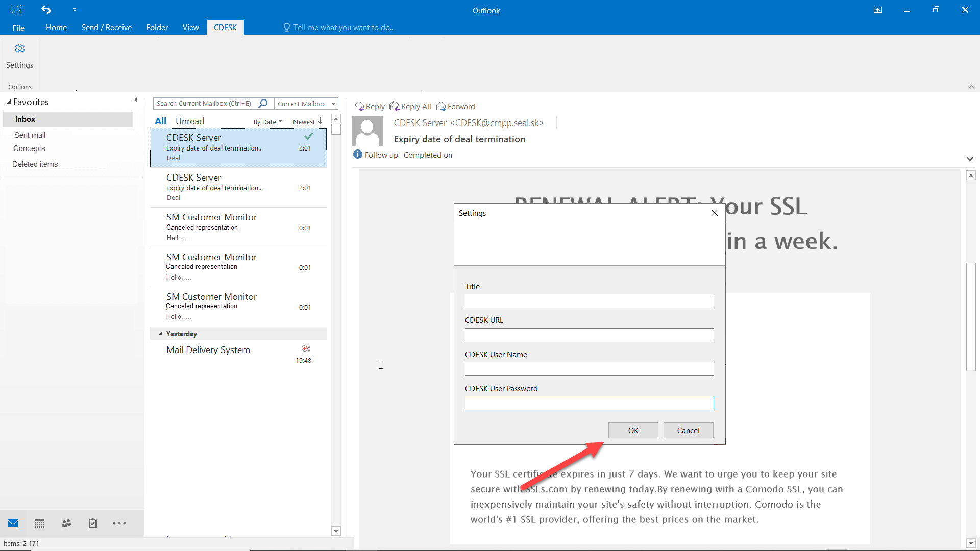The image size is (980, 551).
Task: Click reading pane scroll down arrow
Action: (x=971, y=543)
